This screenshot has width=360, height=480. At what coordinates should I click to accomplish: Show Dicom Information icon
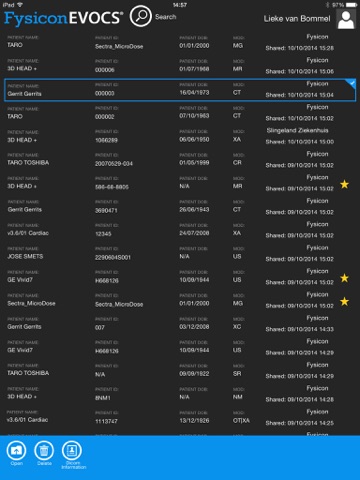tap(72, 450)
